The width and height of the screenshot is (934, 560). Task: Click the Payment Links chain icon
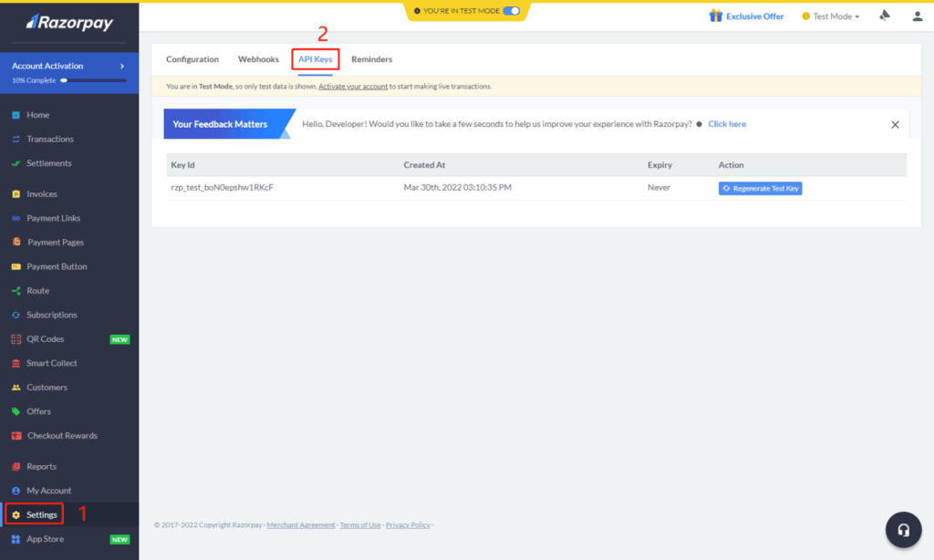16,219
